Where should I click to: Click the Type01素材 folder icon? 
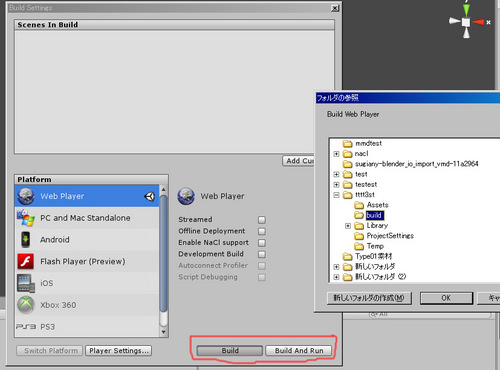pos(348,256)
